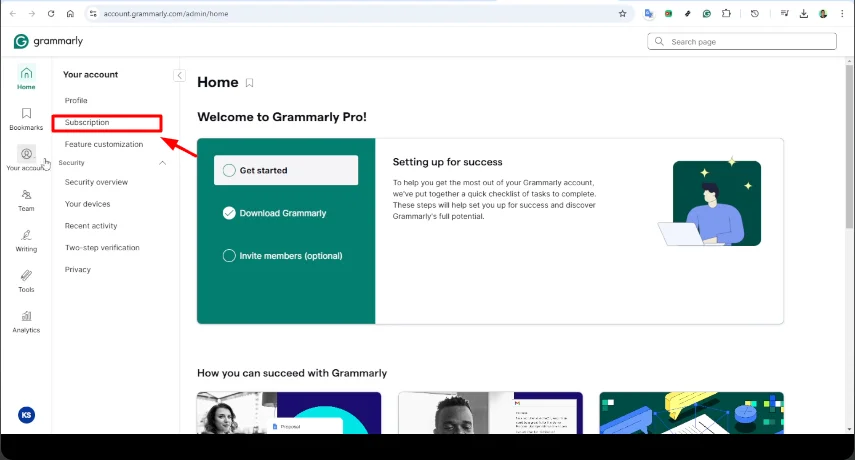Click the browser address bar URL
The width and height of the screenshot is (855, 460).
[x=166, y=14]
